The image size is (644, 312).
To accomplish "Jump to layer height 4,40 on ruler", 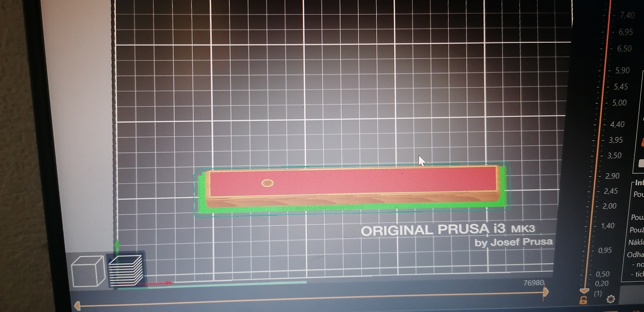I will point(617,124).
